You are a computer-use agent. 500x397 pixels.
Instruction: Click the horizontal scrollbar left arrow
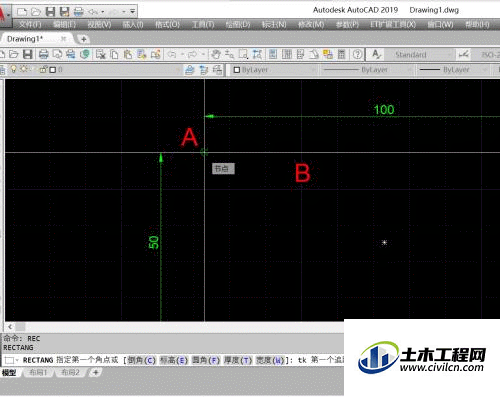[10, 327]
